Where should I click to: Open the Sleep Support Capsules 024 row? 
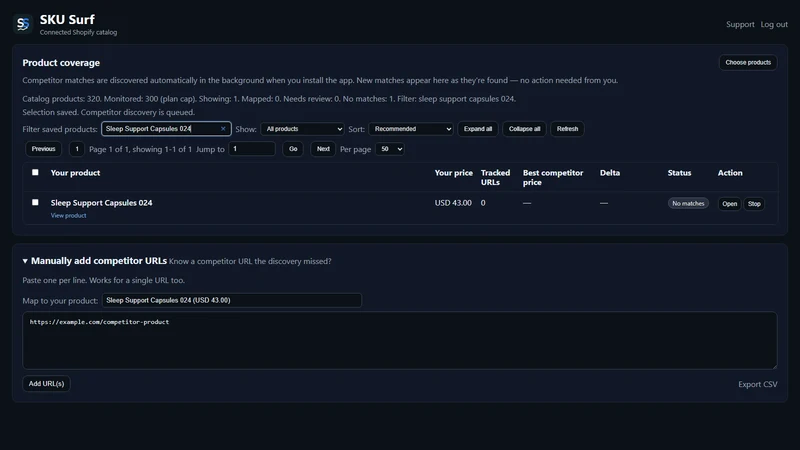pyautogui.click(x=729, y=204)
